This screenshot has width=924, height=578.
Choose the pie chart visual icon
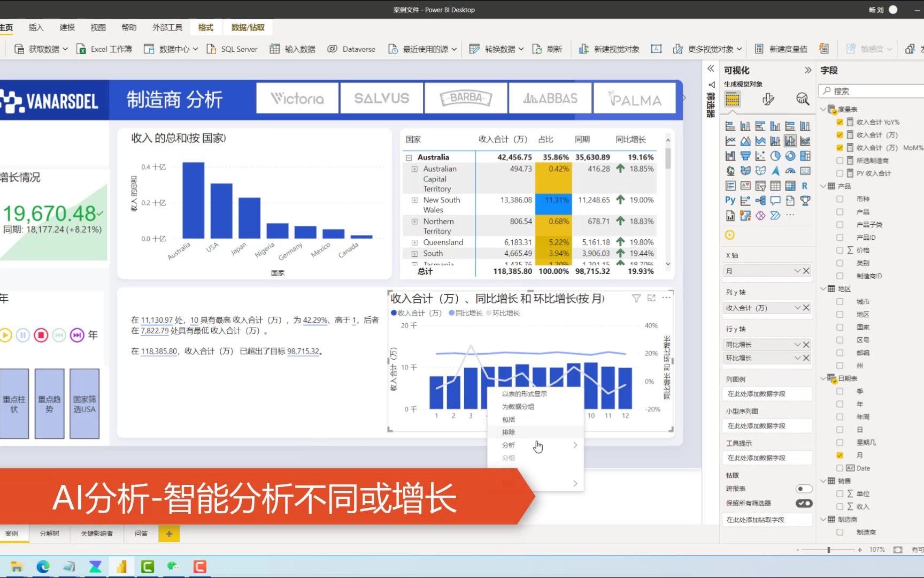pos(775,156)
